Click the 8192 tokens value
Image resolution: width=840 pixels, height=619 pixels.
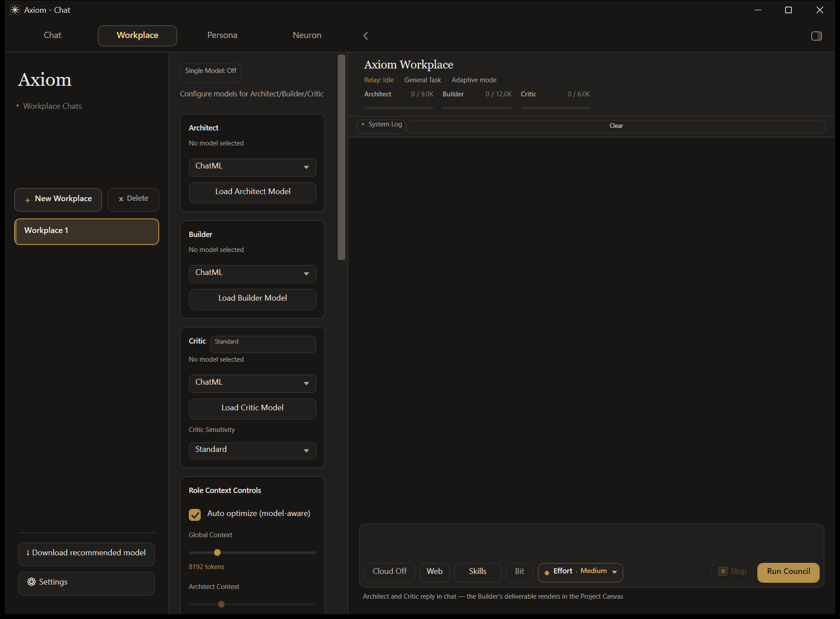pos(206,567)
